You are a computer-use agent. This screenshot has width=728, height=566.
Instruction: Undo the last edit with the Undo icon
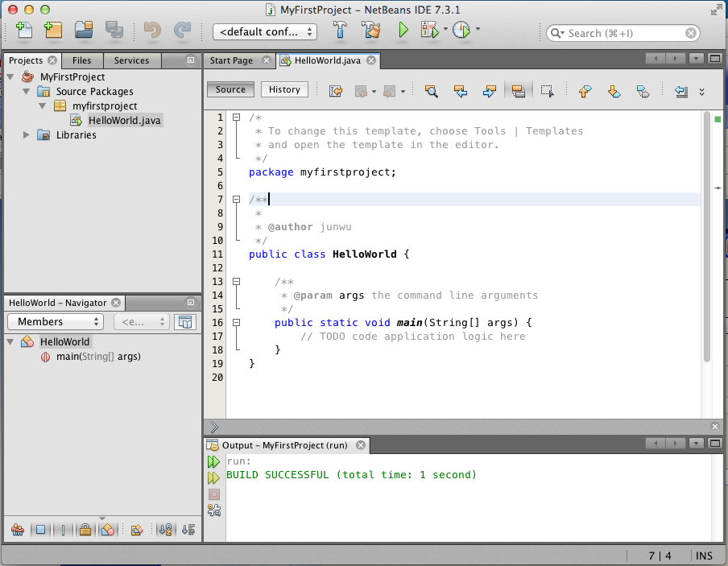pyautogui.click(x=152, y=31)
